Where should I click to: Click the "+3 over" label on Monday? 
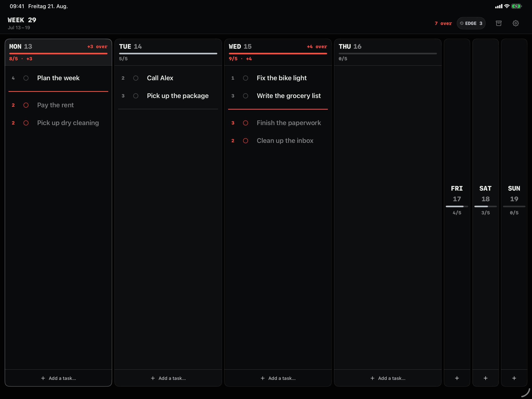coord(97,47)
